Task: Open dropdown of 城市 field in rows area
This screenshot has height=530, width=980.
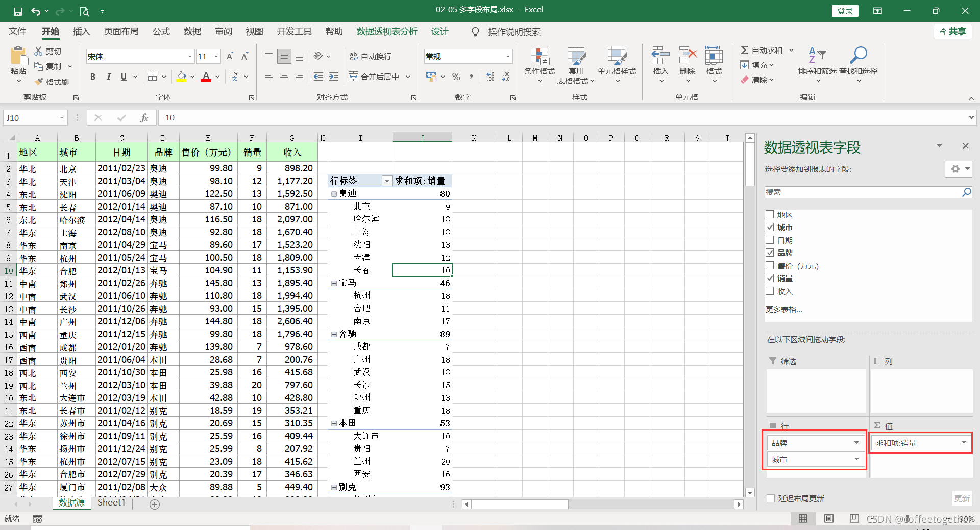Action: 856,459
